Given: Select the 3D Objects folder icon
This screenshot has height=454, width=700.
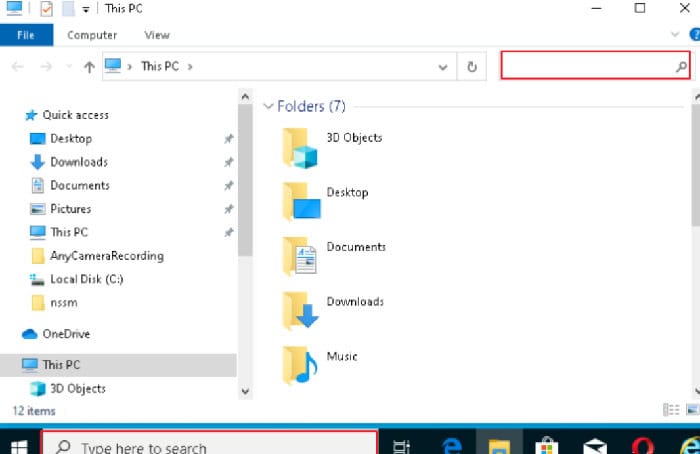Looking at the screenshot, I should point(300,148).
